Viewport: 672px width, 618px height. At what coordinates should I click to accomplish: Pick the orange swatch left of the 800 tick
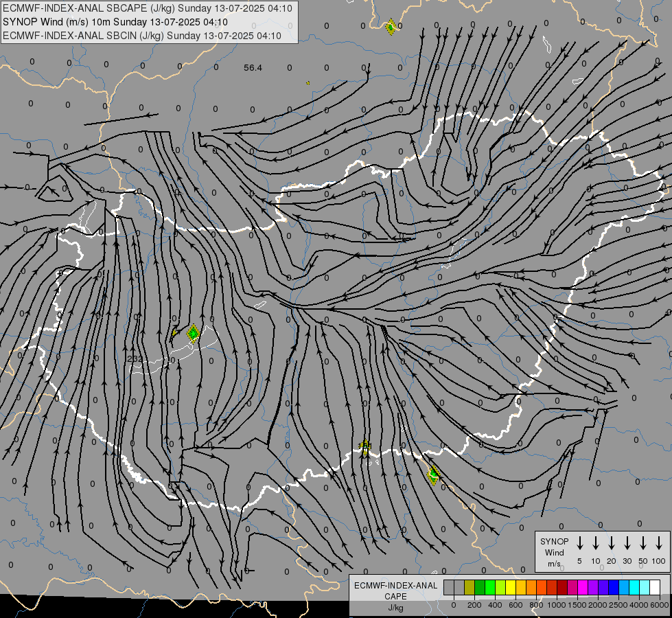(x=531, y=587)
